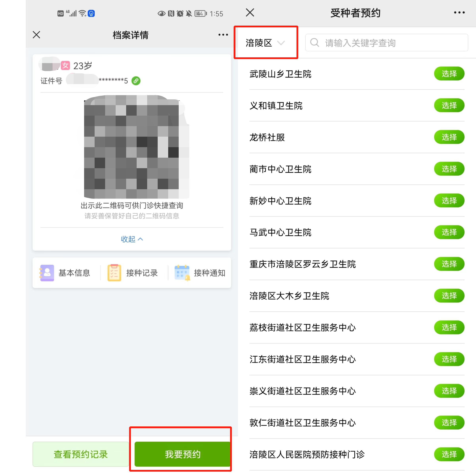Screen dimensions: 476x476
Task: Select 龙桥社服 clinic
Action: pos(449,137)
